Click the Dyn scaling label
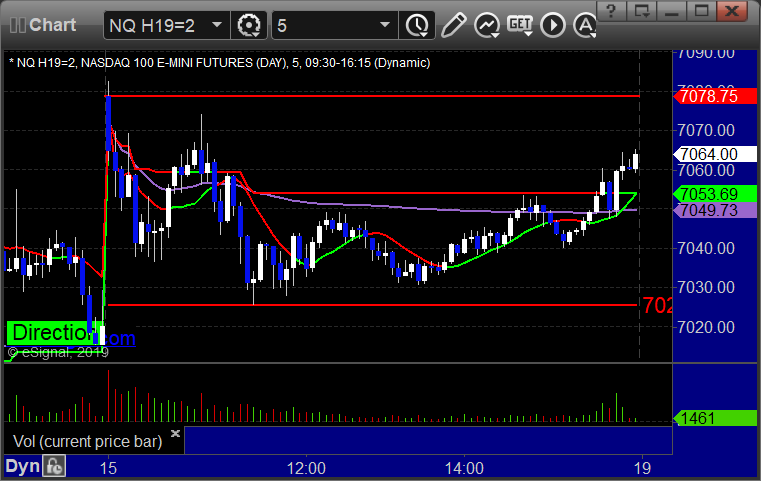Image resolution: width=761 pixels, height=481 pixels. [22, 466]
